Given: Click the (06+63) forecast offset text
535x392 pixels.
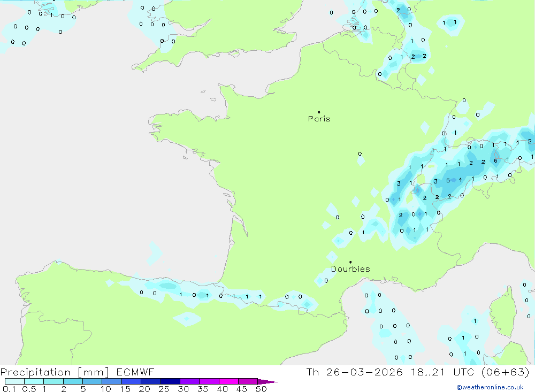Looking at the screenshot, I should (x=506, y=372).
